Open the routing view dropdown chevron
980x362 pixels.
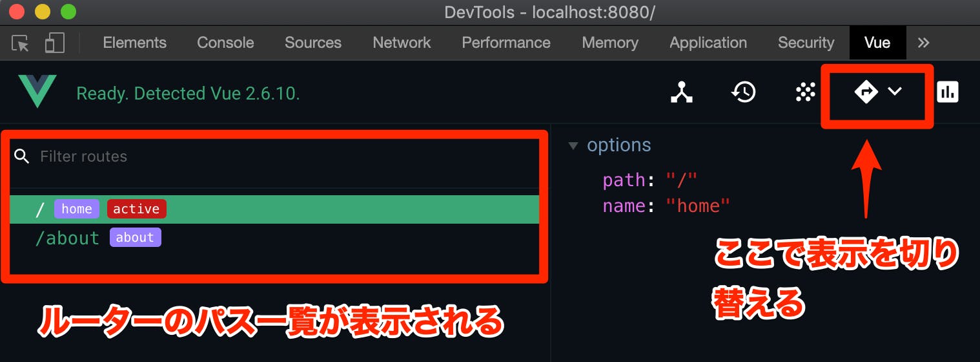point(895,92)
